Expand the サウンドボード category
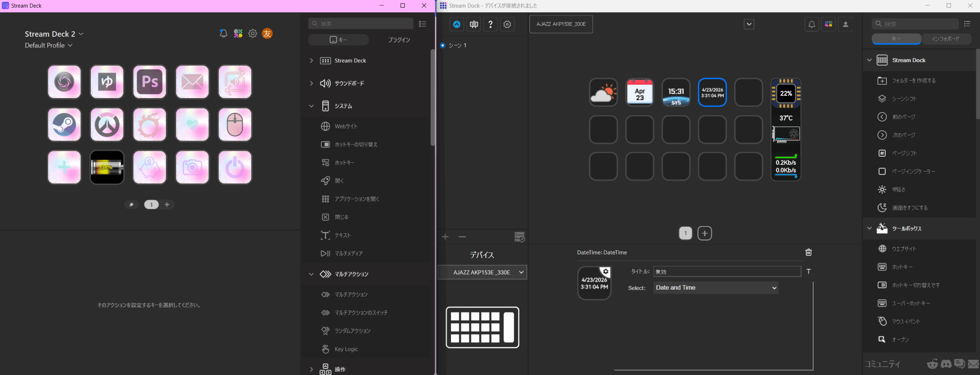The image size is (980, 375). (311, 83)
